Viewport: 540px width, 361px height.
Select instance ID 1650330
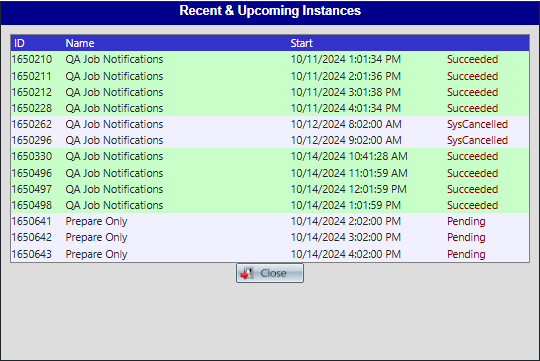[x=32, y=156]
